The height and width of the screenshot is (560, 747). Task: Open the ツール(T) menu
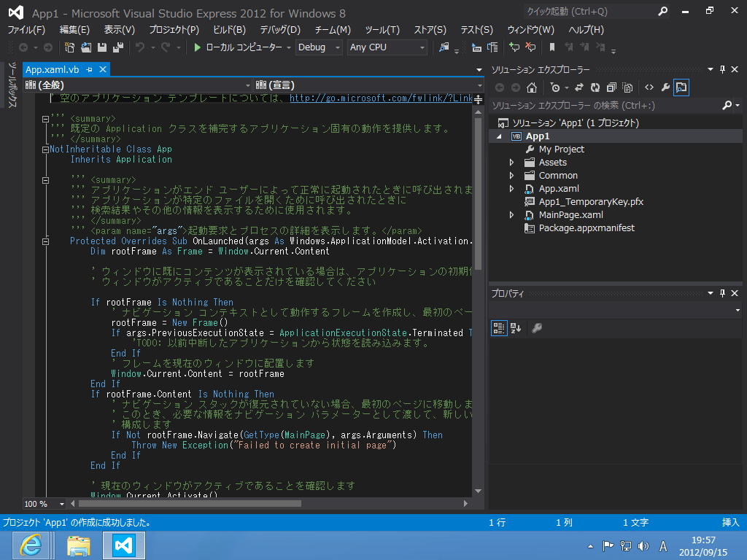[382, 29]
